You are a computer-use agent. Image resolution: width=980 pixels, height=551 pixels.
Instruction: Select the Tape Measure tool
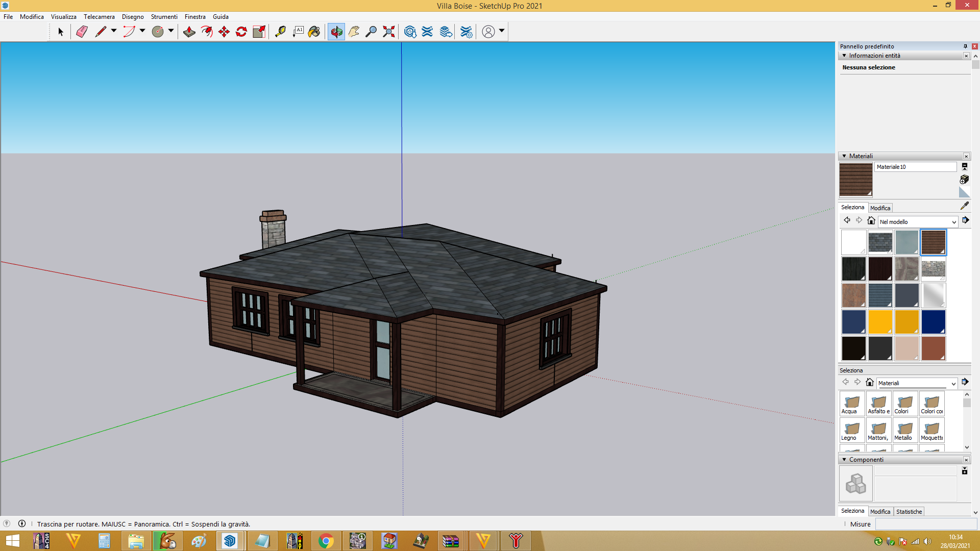pyautogui.click(x=280, y=32)
